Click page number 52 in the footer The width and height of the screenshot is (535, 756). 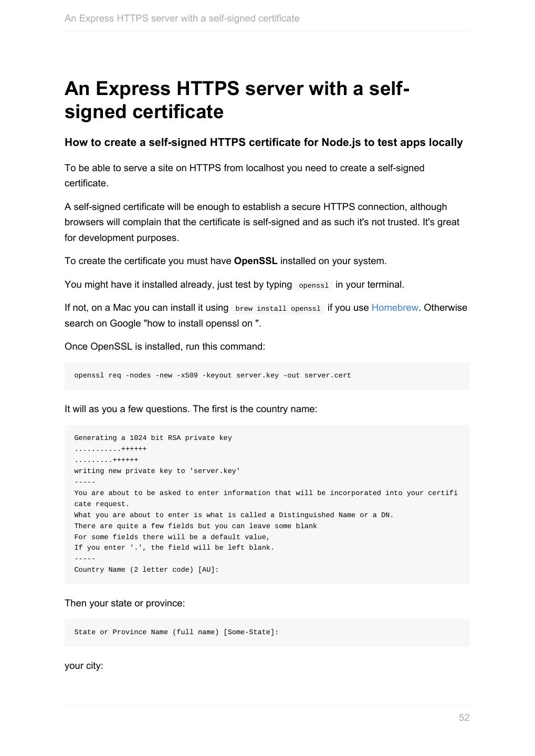point(464,718)
